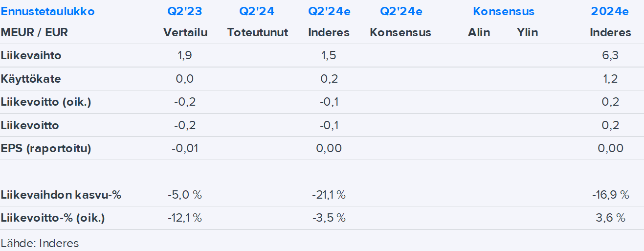Image resolution: width=644 pixels, height=251 pixels.
Task: Click the 2024e column header
Action: click(610, 11)
